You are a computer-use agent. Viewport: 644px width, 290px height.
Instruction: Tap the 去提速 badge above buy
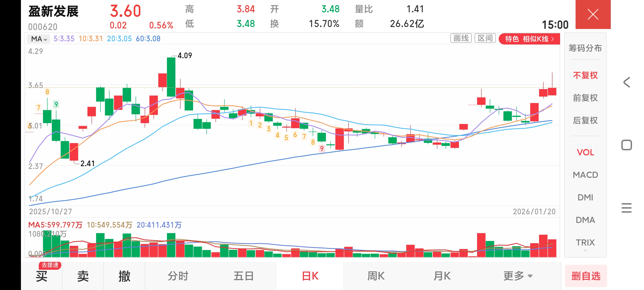click(50, 265)
